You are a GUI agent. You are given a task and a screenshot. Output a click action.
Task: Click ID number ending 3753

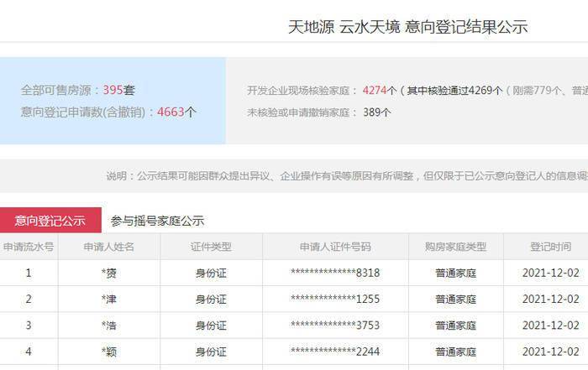[335, 325]
